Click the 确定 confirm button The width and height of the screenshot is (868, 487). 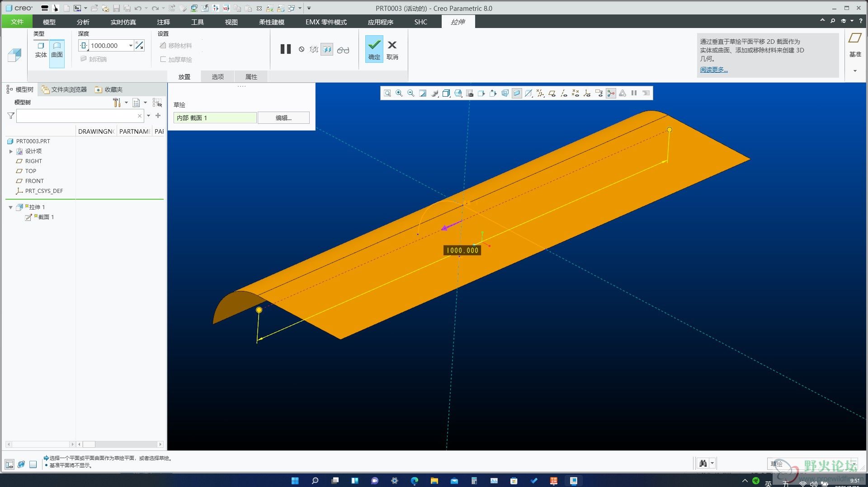click(374, 49)
